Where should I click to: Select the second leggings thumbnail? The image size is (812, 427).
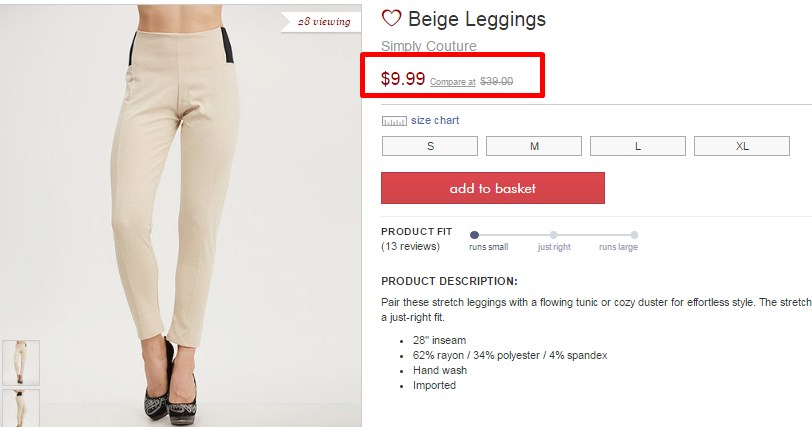(x=21, y=408)
